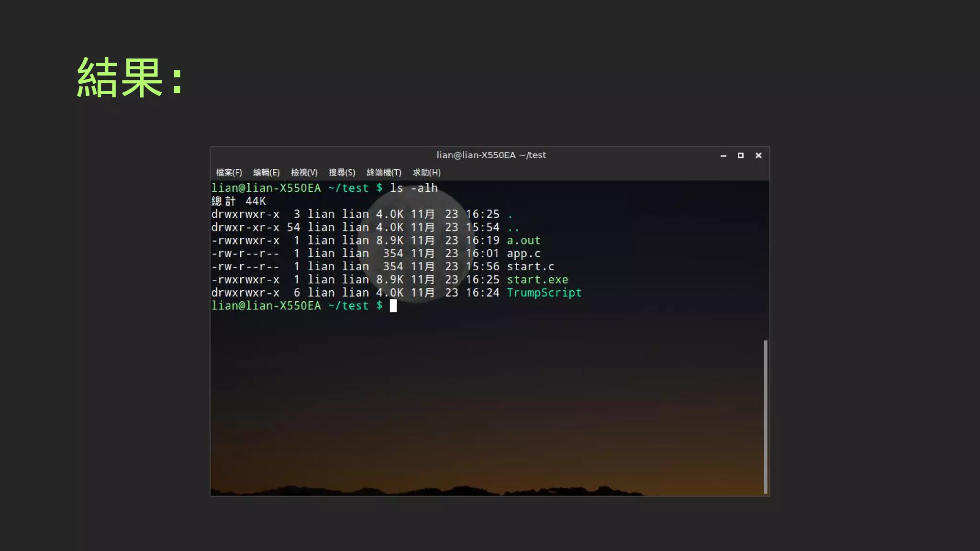Click the 16:24 timestamp of TrumpScript
Screen dimensions: 980x551
point(482,293)
